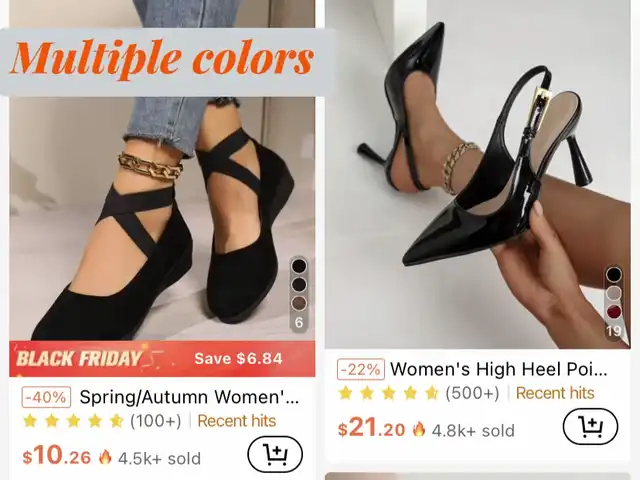View the (100+) reviews star rating
The height and width of the screenshot is (480, 640).
point(102,421)
